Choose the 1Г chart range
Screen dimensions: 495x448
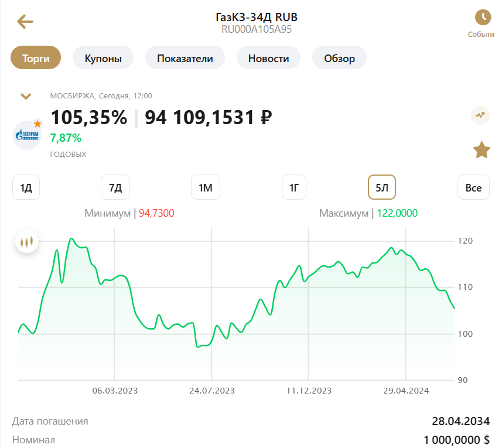294,187
